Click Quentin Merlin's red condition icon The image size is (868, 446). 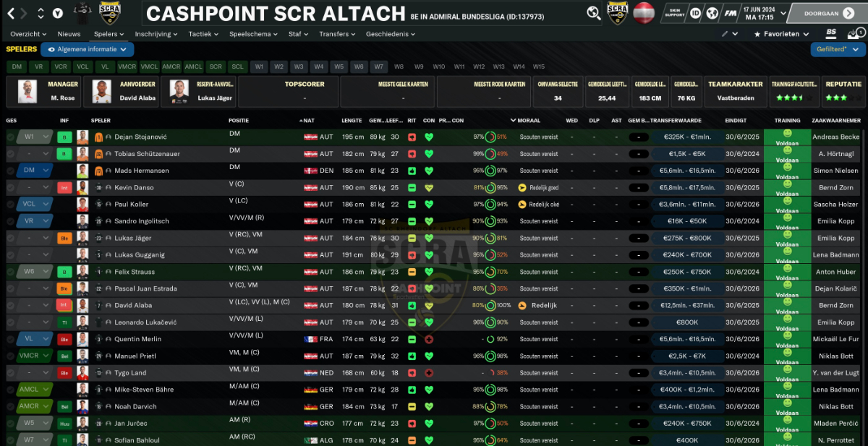429,339
